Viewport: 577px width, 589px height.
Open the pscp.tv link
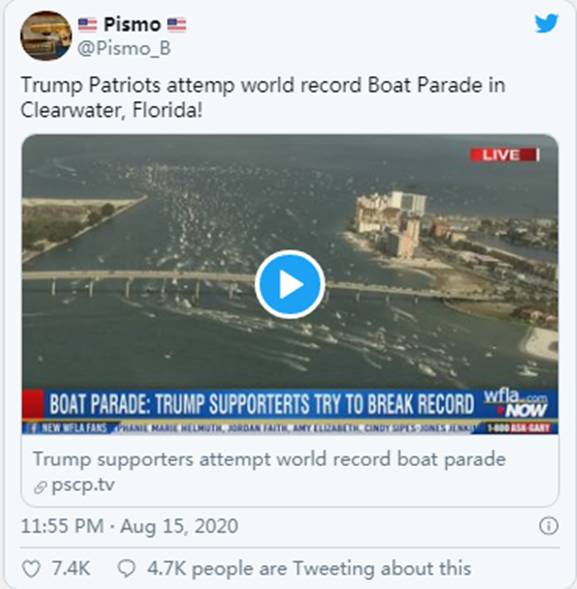coord(83,485)
